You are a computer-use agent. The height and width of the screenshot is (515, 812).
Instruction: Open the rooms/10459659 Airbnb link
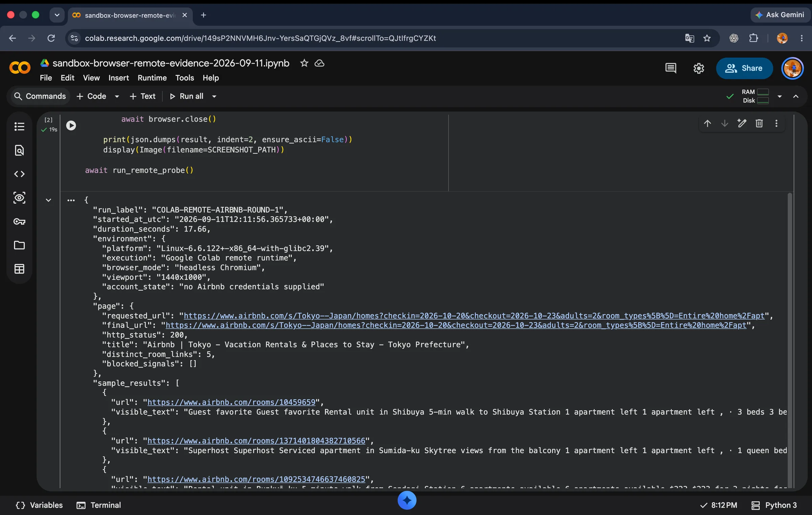(x=231, y=402)
